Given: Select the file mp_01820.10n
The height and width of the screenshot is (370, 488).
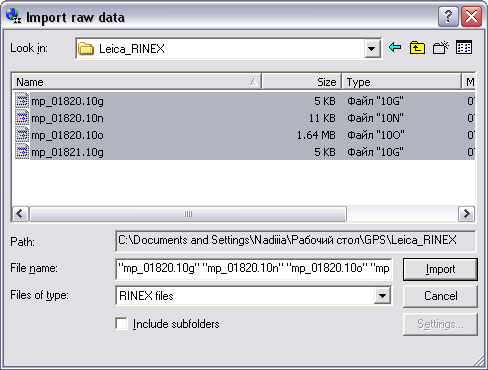Looking at the screenshot, I should coord(67,118).
